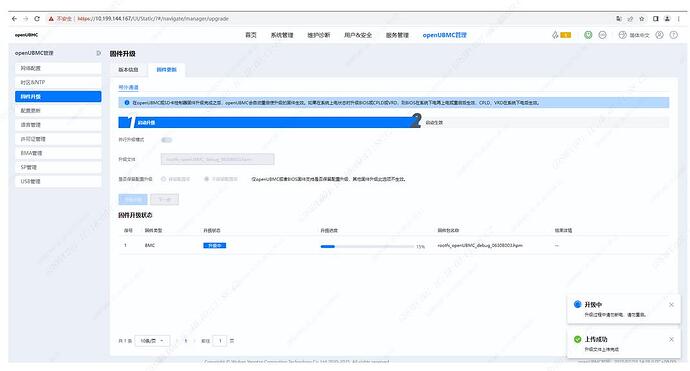The width and height of the screenshot is (690, 371).
Task: Open the alarm icon with yellow badge
Action: tap(562, 35)
